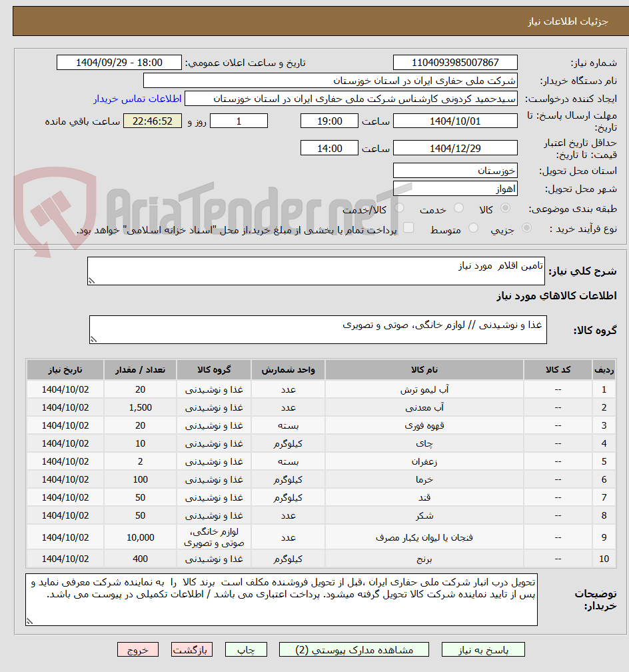
Task: Select the کالا/خدمت radio button
Action: (399, 208)
